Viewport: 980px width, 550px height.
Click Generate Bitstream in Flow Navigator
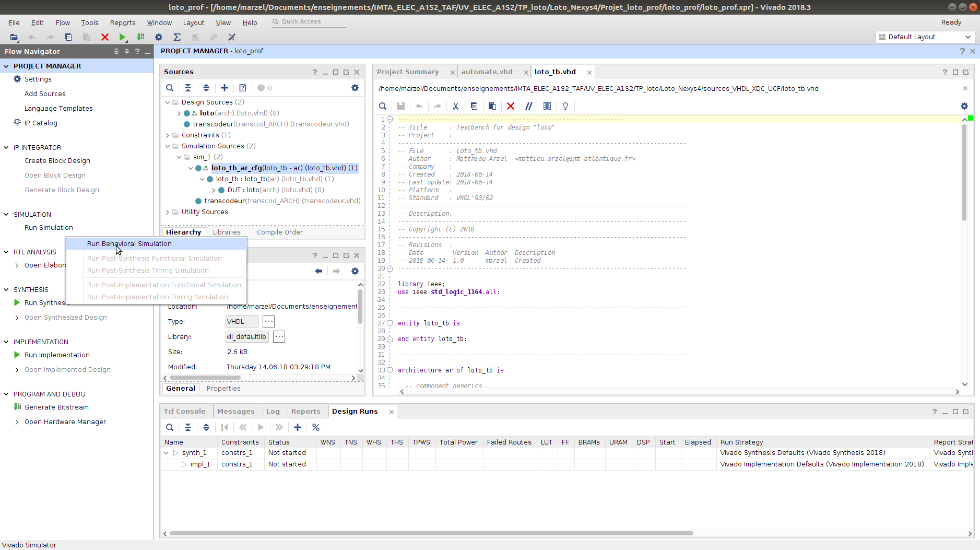[56, 407]
